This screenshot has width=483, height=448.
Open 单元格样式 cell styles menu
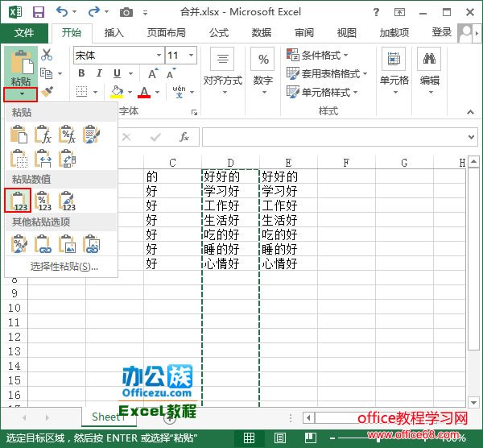click(x=322, y=92)
